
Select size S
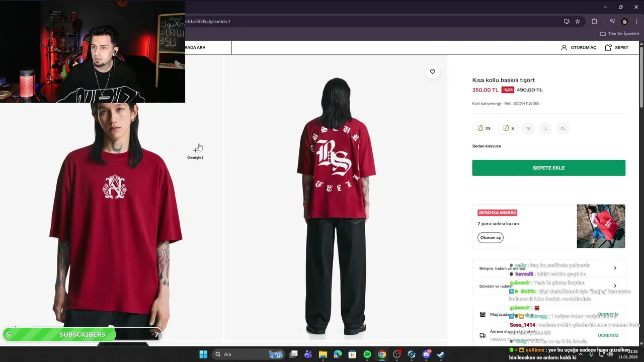coord(508,128)
